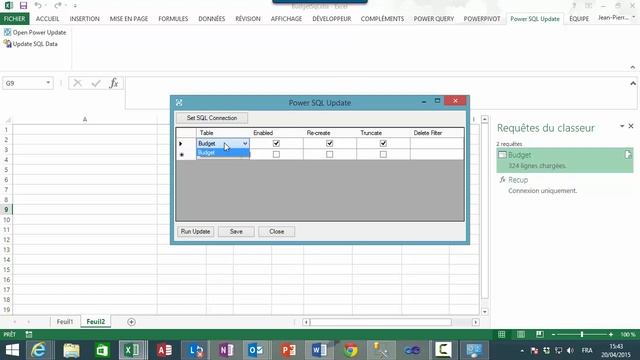640x360 pixels.
Task: Click the zoom in plus button
Action: [611, 335]
